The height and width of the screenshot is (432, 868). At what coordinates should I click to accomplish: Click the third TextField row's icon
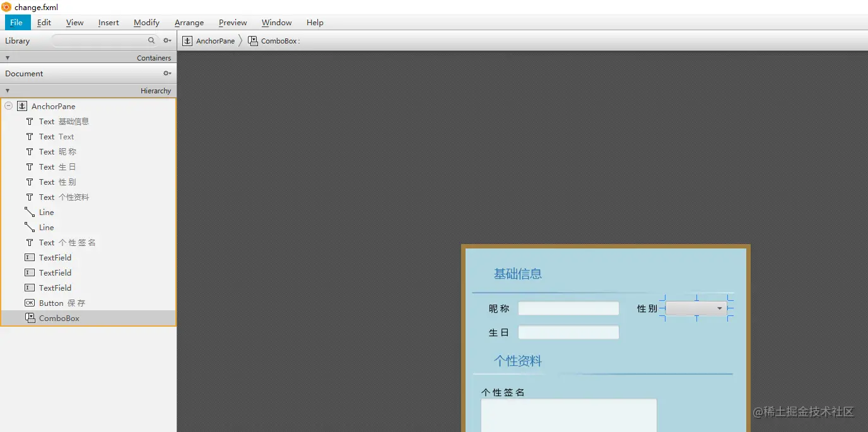pos(30,288)
